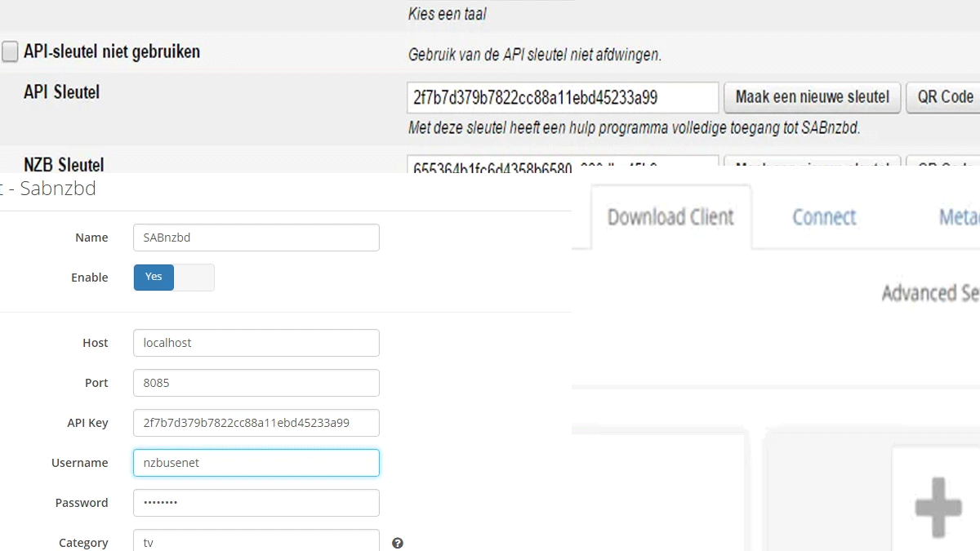Click the new key button in NZB Sleutel row

(812, 167)
